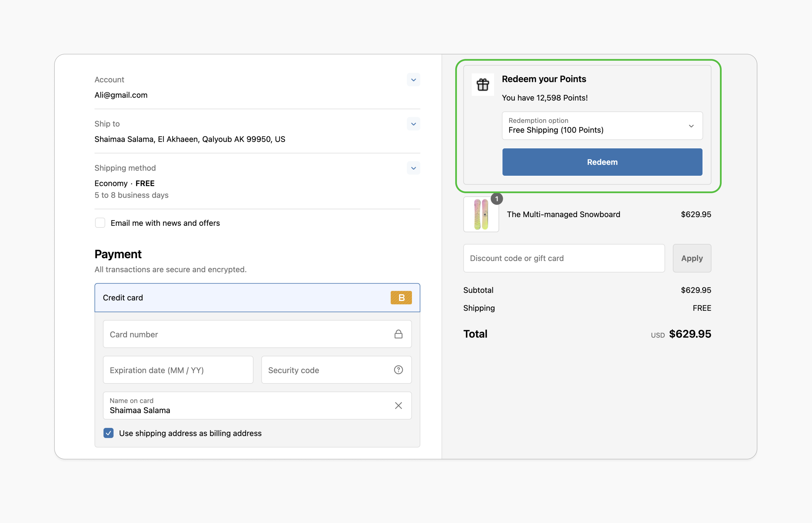Click the item quantity badge on snowboard
Screen dimensions: 812x523
point(497,199)
